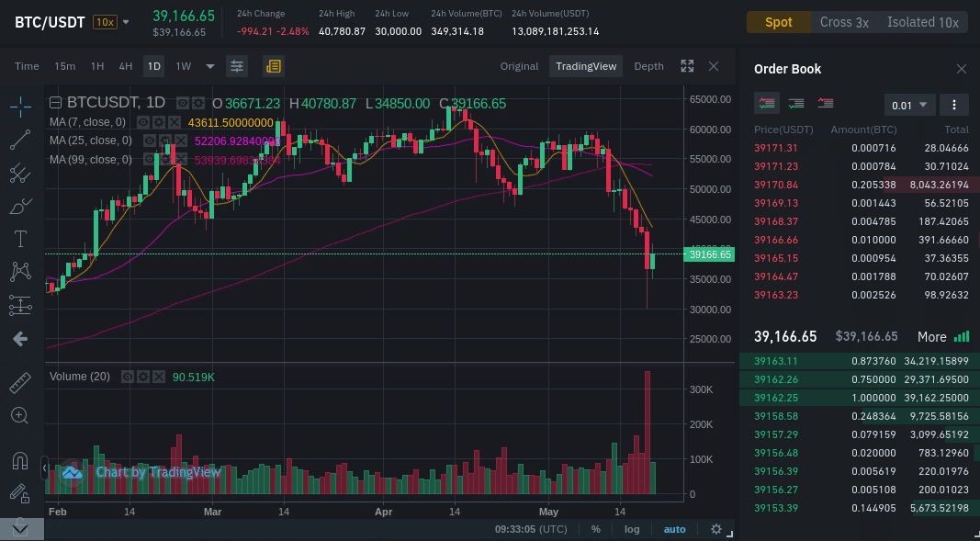Toggle lock all drawing tools
The height and width of the screenshot is (541, 980).
click(x=20, y=494)
